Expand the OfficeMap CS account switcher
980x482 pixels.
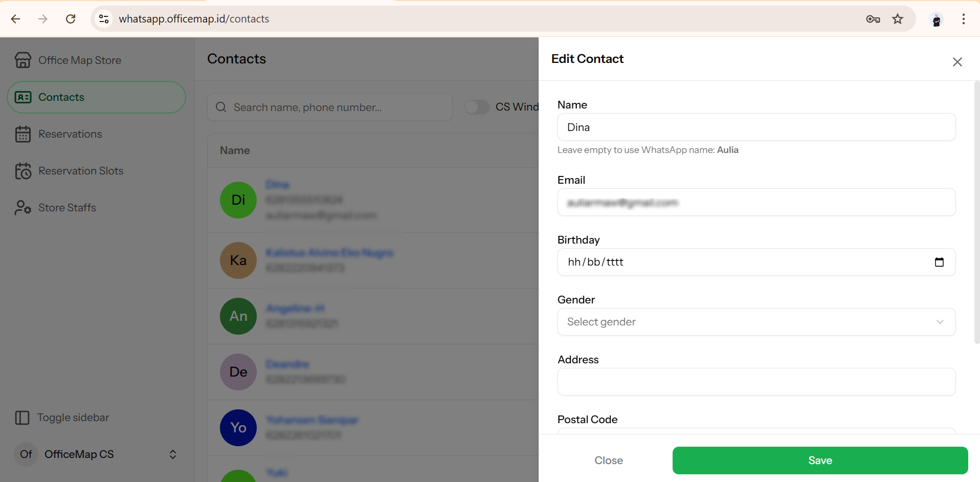tap(172, 454)
